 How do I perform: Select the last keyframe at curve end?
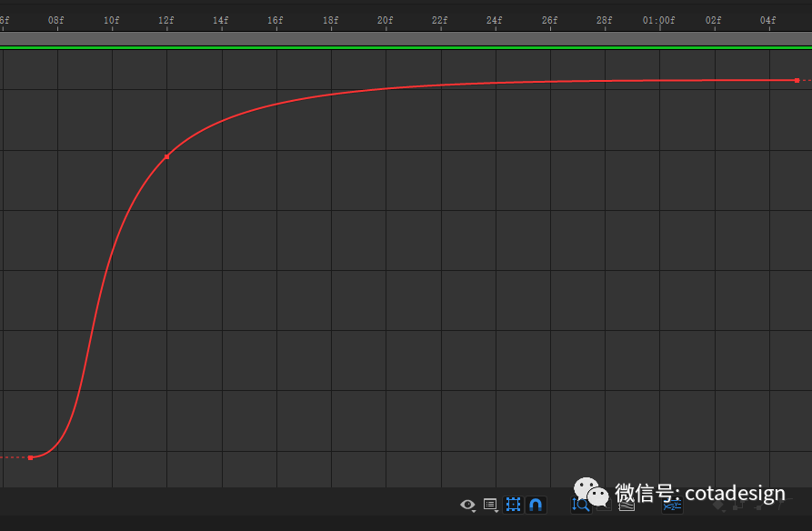(797, 80)
